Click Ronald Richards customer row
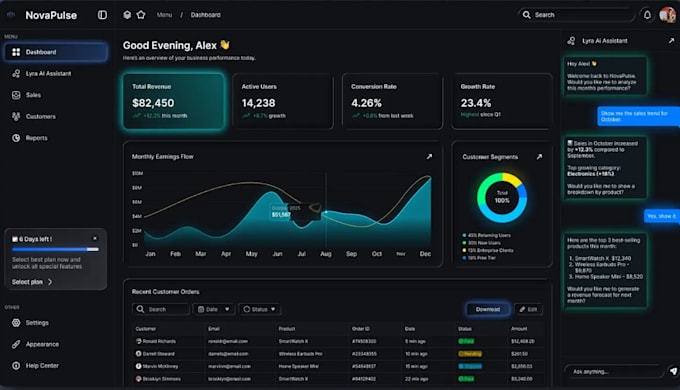 point(338,341)
